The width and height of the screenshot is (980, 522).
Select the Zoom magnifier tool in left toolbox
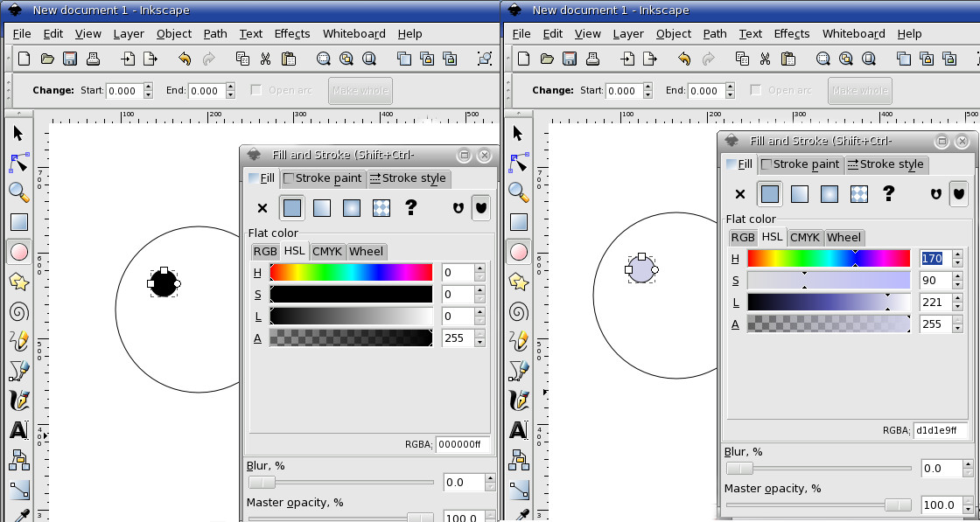point(18,191)
